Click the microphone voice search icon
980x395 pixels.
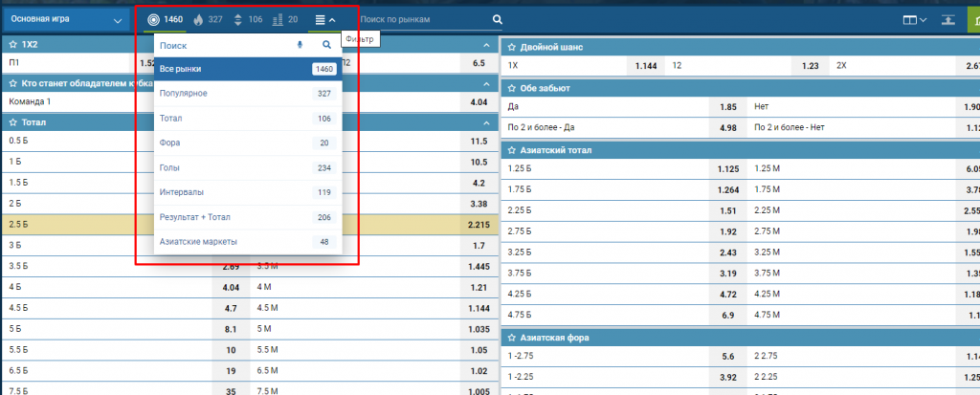300,45
